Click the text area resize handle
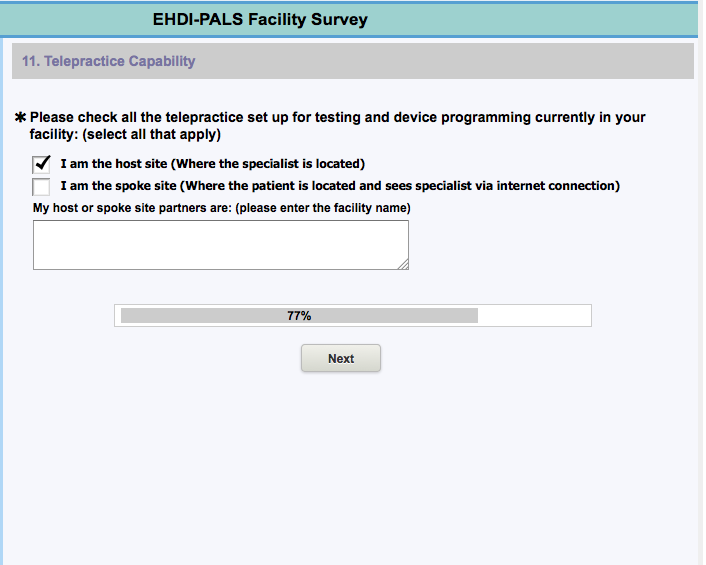Screen dimensions: 706x565 click(403, 264)
